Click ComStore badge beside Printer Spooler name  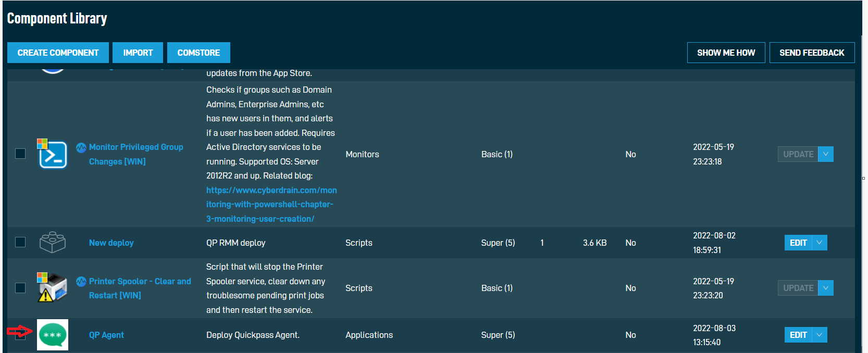(81, 282)
